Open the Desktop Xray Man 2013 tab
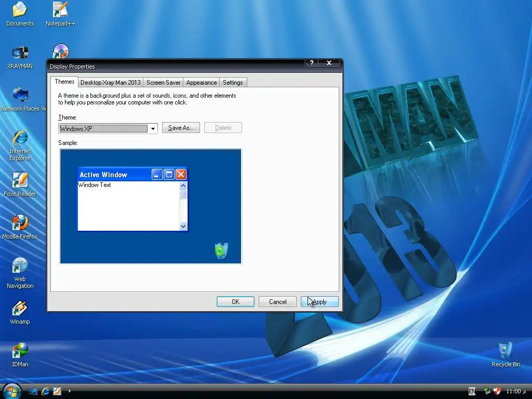 click(111, 83)
